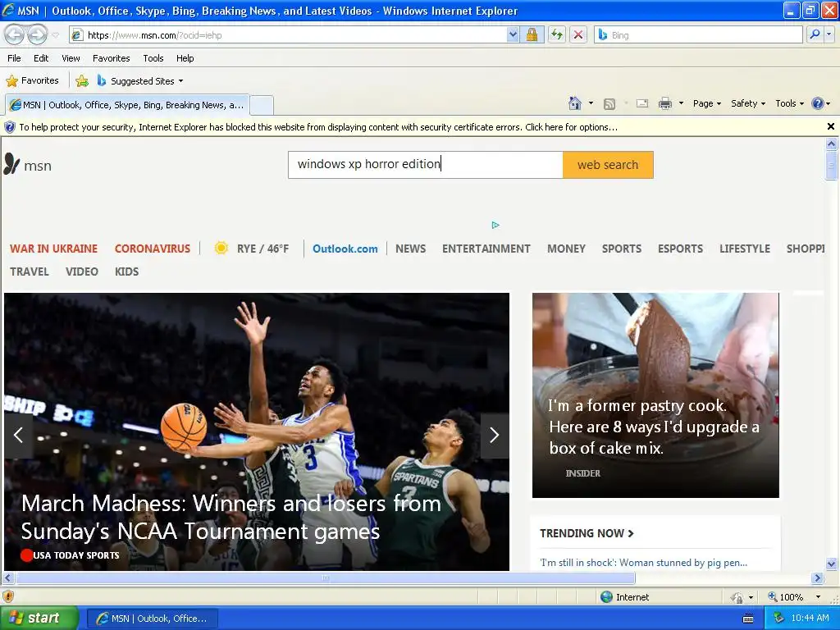Click the Help question mark icon
This screenshot has height=630, width=840.
pos(818,103)
